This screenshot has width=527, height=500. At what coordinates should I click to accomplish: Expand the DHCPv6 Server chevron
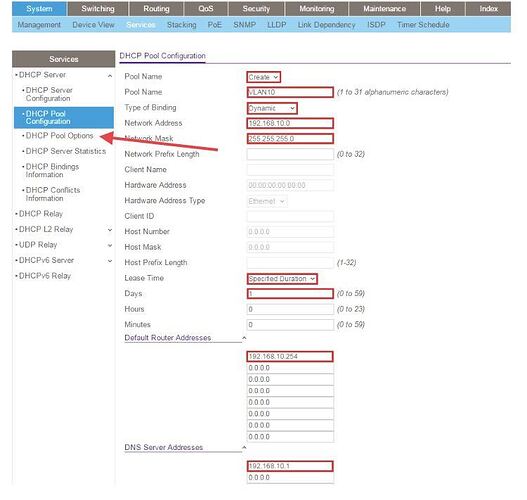click(x=110, y=261)
